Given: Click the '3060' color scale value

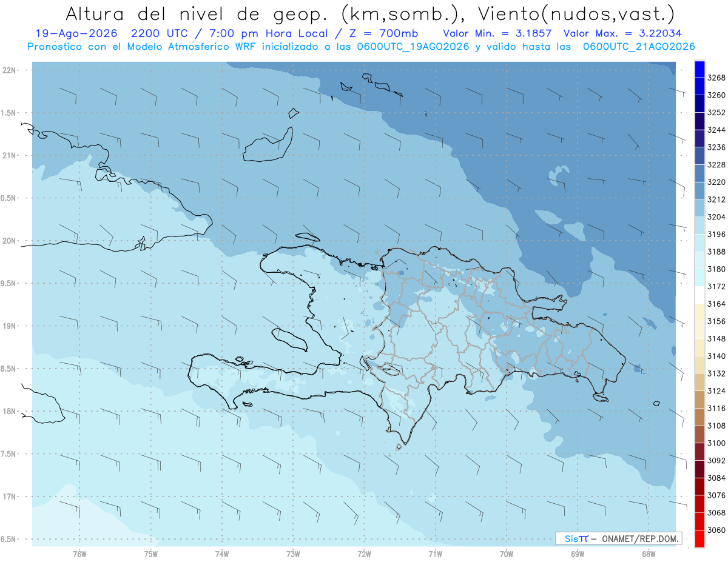Looking at the screenshot, I should pos(716,530).
